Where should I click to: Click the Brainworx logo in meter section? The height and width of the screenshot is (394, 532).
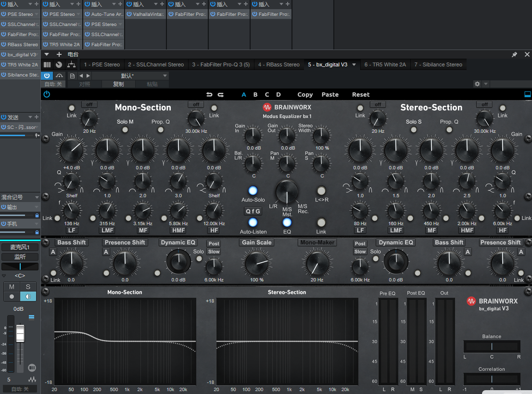(471, 301)
